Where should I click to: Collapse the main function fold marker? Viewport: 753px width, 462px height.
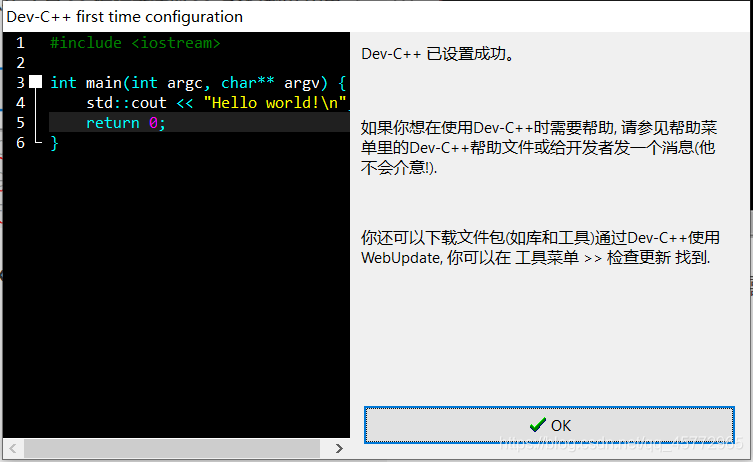(x=36, y=82)
